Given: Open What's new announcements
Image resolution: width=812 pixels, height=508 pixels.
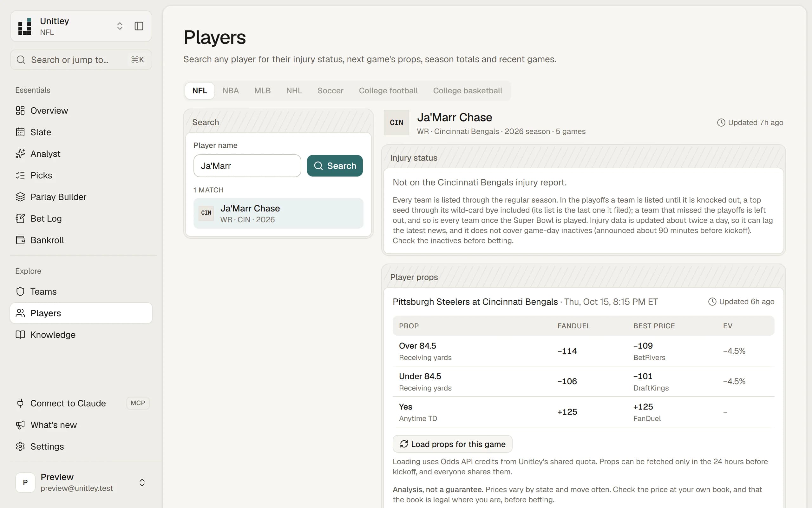Looking at the screenshot, I should coord(81,425).
